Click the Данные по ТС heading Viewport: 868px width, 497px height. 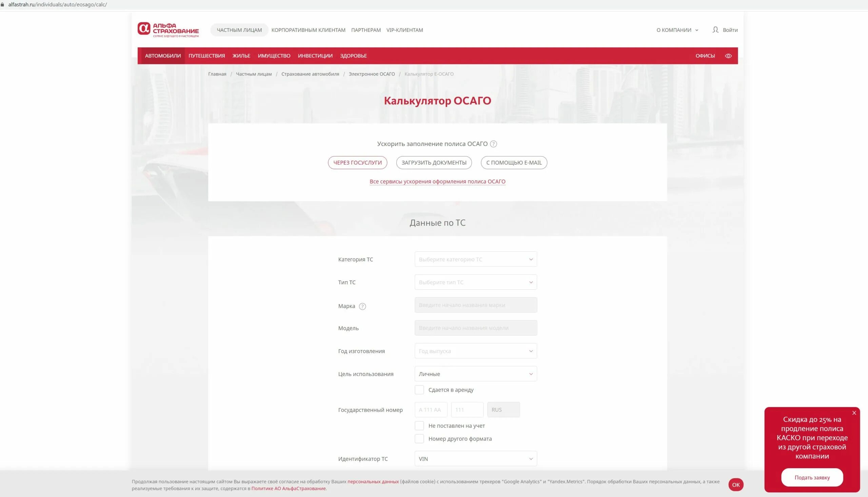tap(437, 223)
